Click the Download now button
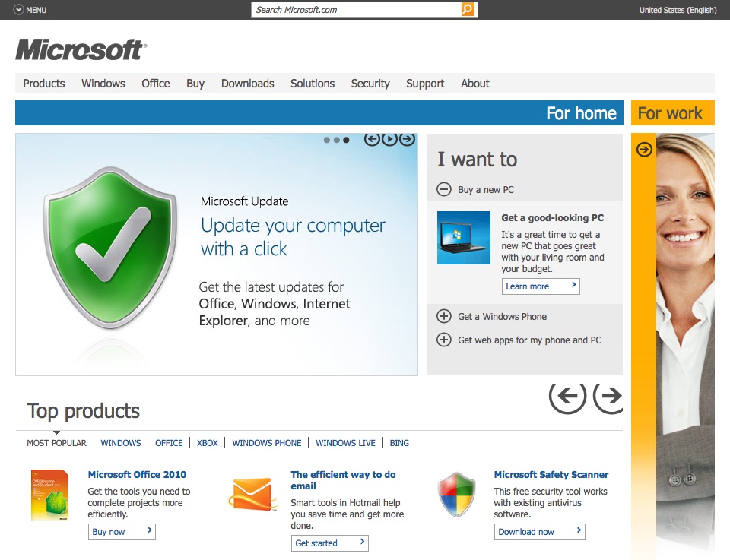Image resolution: width=730 pixels, height=560 pixels. pyautogui.click(x=540, y=532)
